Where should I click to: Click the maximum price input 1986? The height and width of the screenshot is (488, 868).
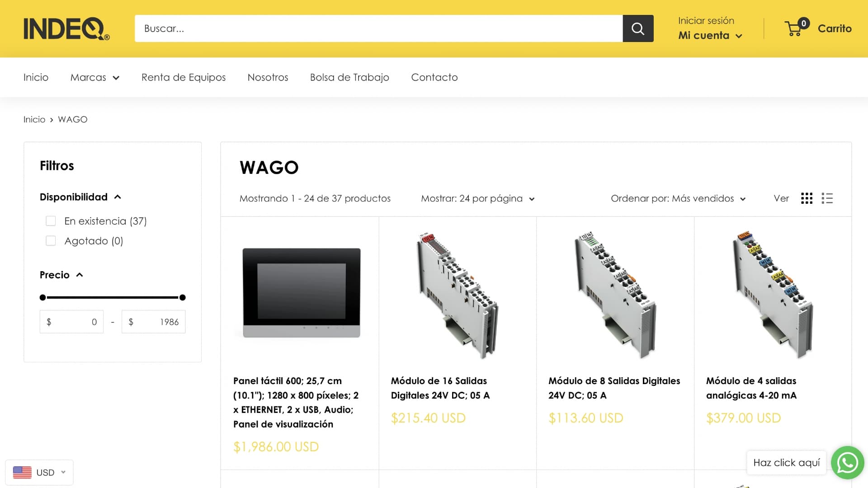tap(153, 322)
